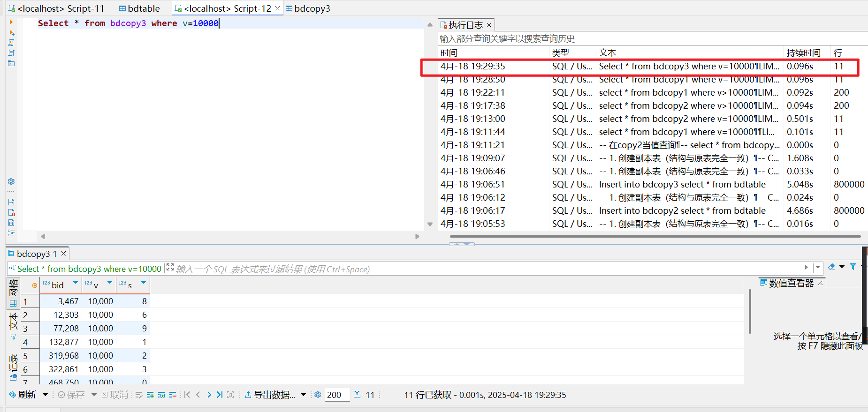Close the Value Viewer panel

[820, 283]
